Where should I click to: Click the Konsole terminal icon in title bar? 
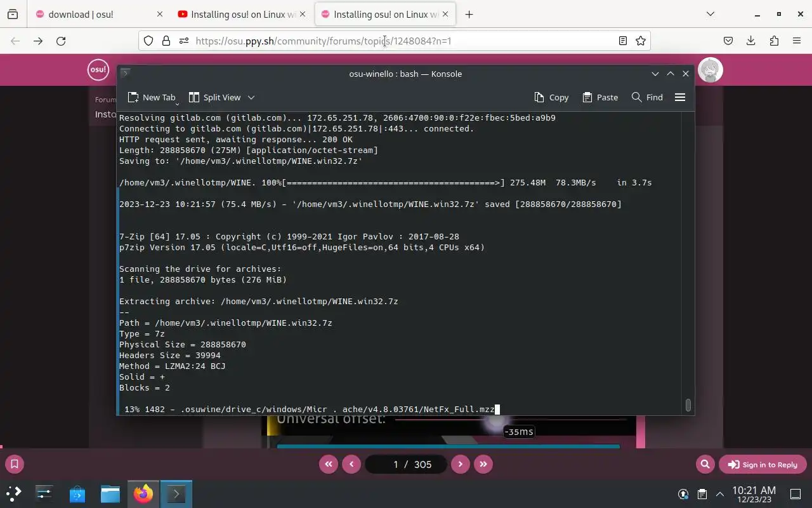tap(126, 74)
